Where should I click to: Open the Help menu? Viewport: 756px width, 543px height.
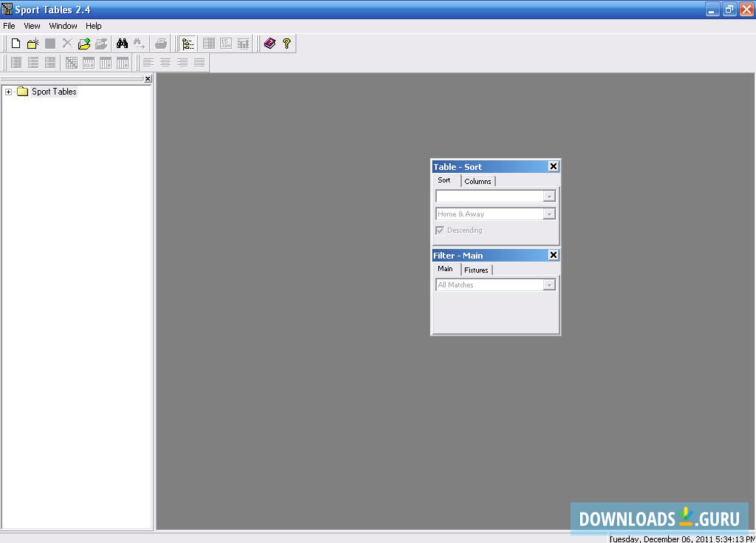pyautogui.click(x=94, y=26)
